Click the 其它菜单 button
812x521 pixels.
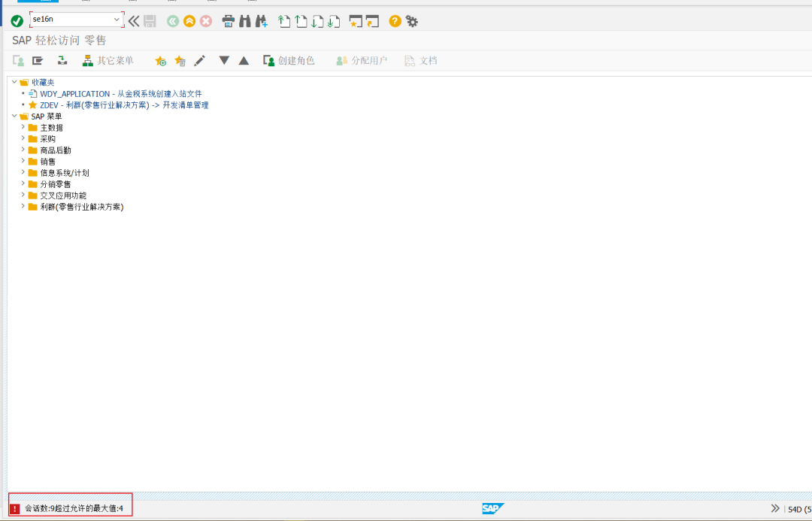tap(108, 61)
